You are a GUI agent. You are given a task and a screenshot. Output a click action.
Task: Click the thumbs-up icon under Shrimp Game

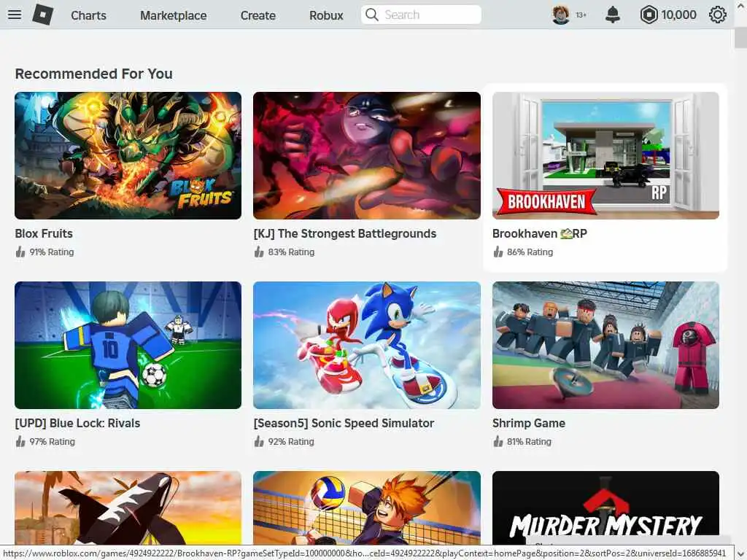point(498,441)
